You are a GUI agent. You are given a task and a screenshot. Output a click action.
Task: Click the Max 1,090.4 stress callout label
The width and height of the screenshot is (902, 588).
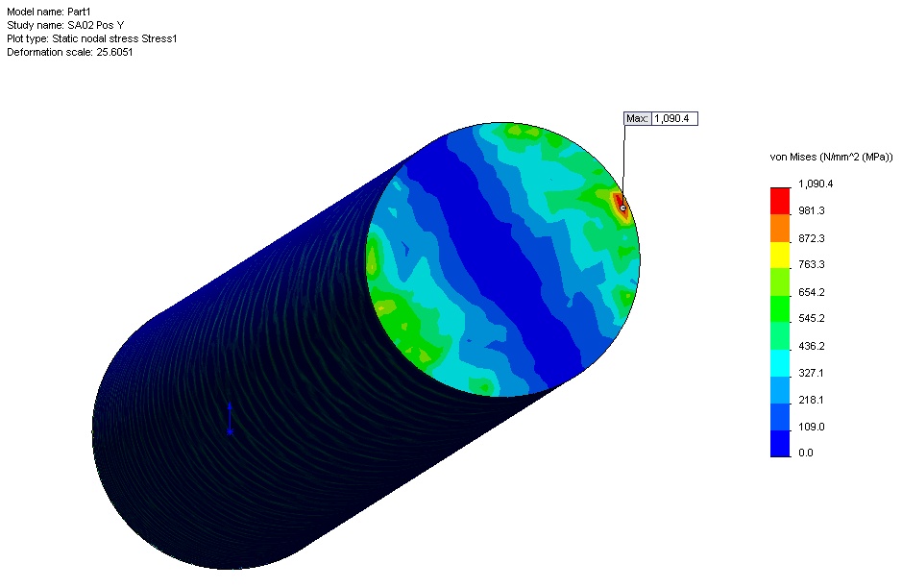click(660, 118)
